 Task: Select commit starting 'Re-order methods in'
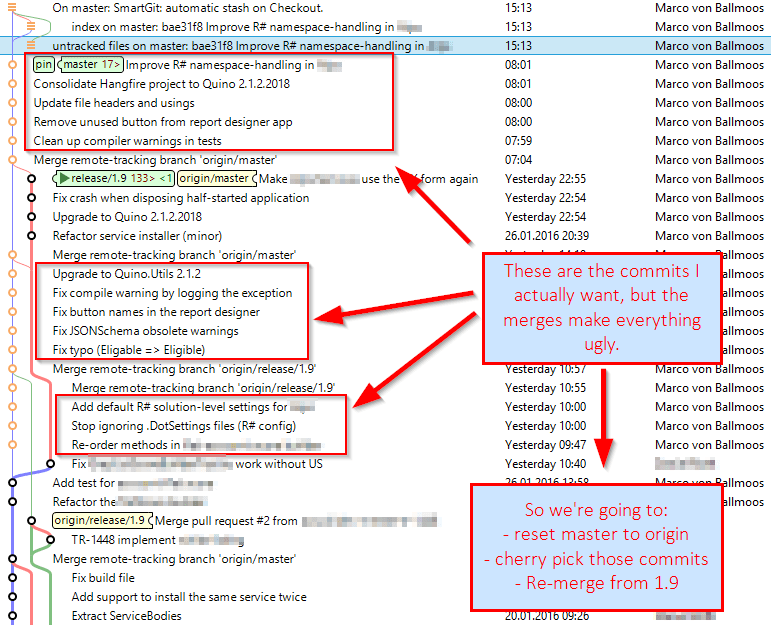(x=386, y=445)
